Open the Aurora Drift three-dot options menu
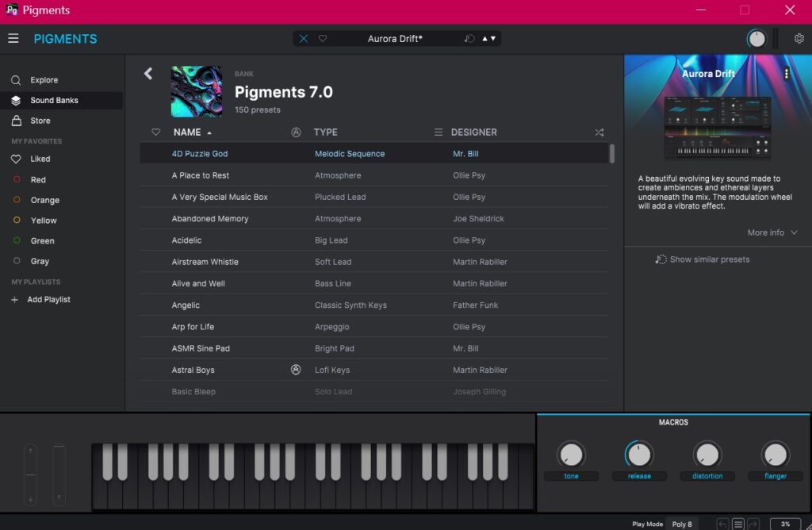Viewport: 812px width, 530px height. point(787,74)
